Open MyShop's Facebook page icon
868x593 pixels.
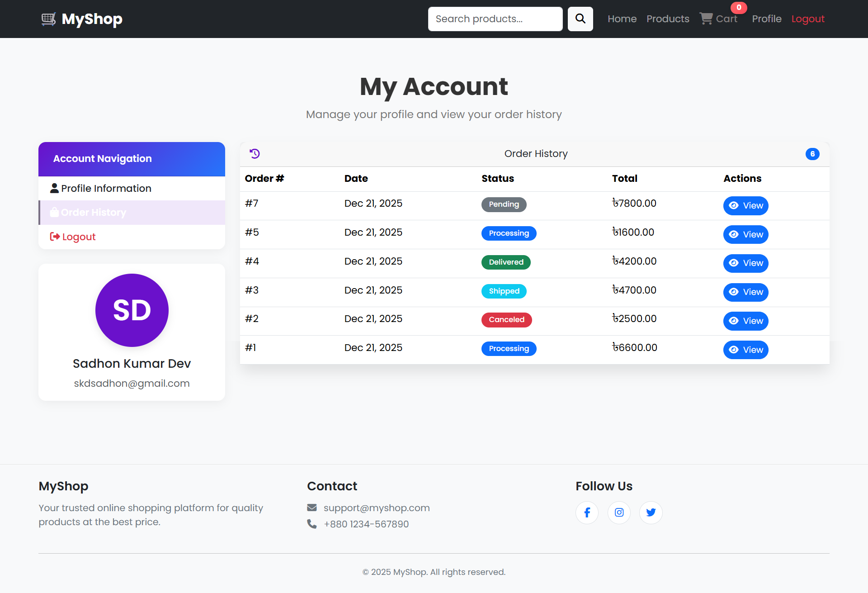[x=587, y=512]
